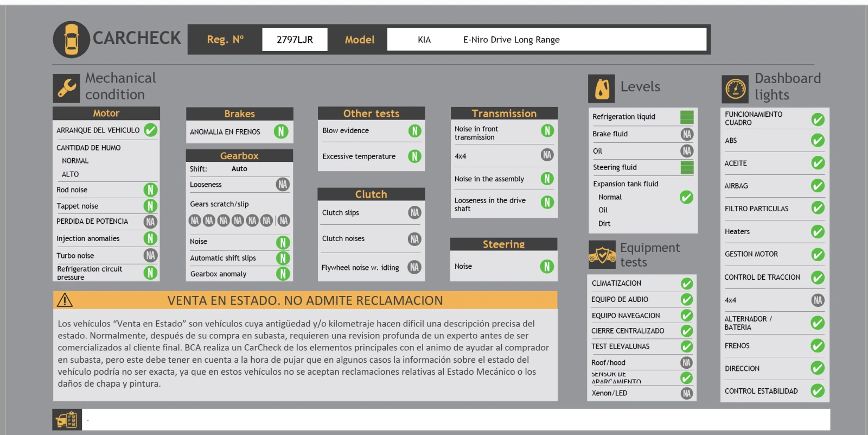Click the Equipment tests car shield icon
Viewport: 868px width, 435px height.
tap(602, 255)
